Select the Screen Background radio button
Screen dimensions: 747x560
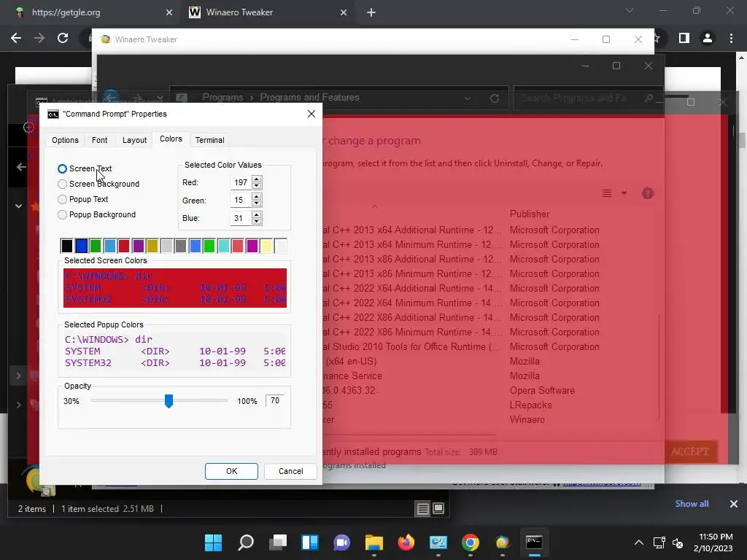click(x=62, y=184)
